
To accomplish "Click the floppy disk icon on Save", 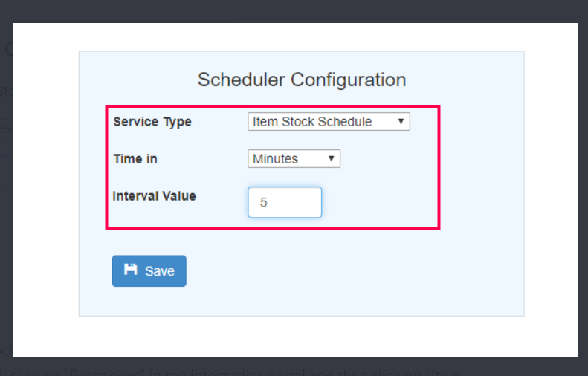I will point(131,270).
